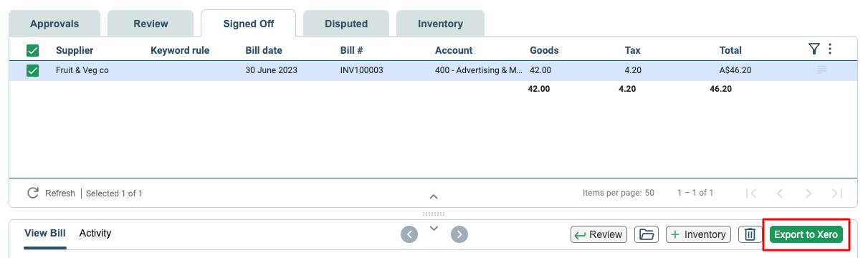The image size is (868, 258).
Task: Go to next bill with right circle arrow
Action: click(x=459, y=234)
